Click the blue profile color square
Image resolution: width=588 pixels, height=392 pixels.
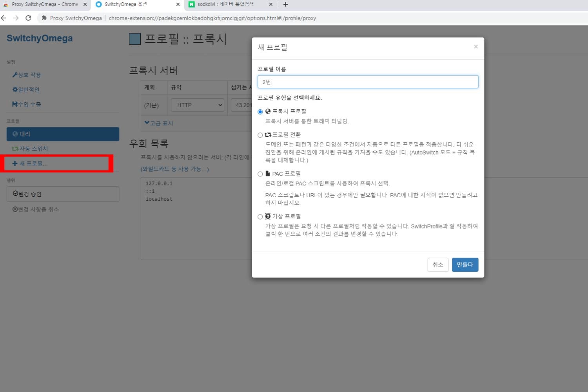point(135,39)
